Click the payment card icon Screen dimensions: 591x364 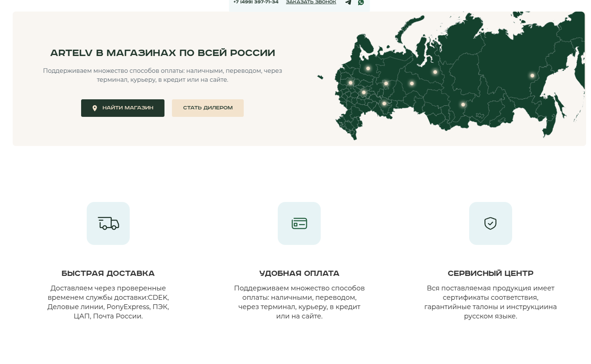click(299, 223)
